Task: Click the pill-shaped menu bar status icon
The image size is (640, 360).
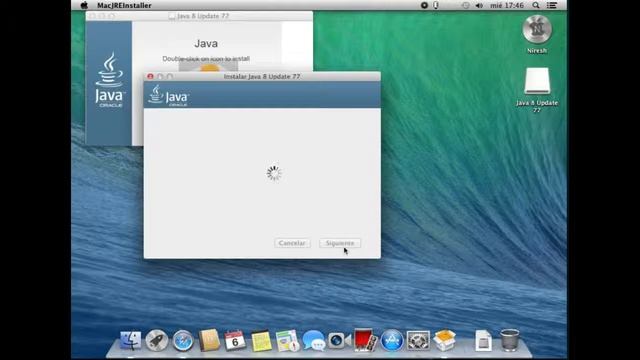Action: pyautogui.click(x=436, y=5)
